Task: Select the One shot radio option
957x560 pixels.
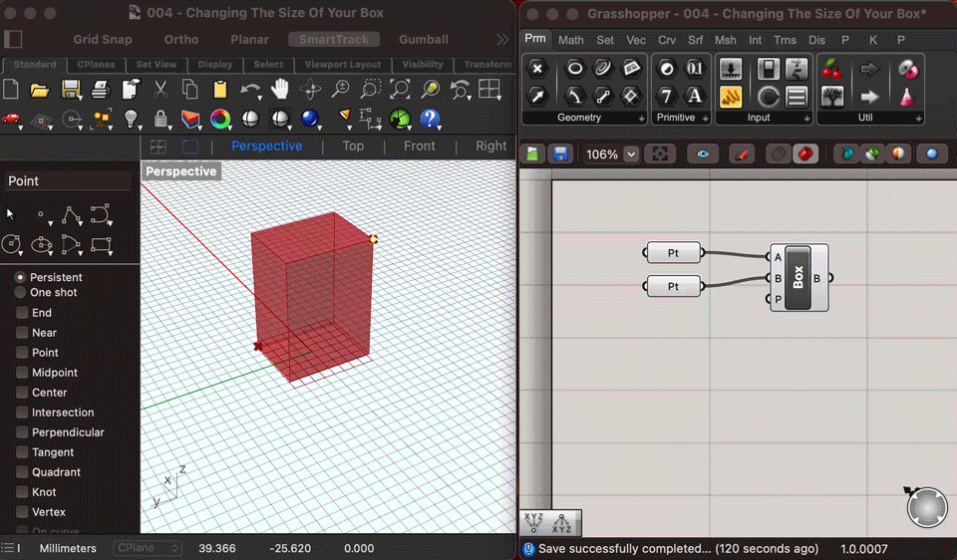Action: tap(20, 292)
